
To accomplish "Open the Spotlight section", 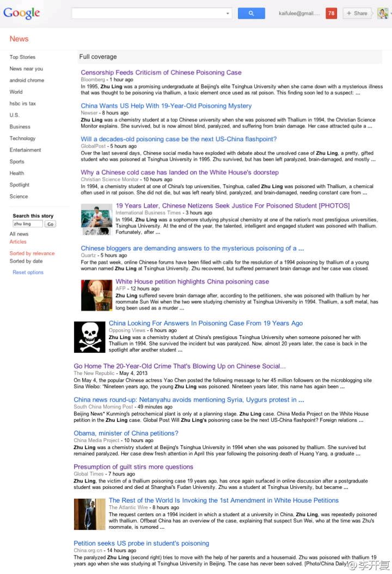I will [x=20, y=185].
